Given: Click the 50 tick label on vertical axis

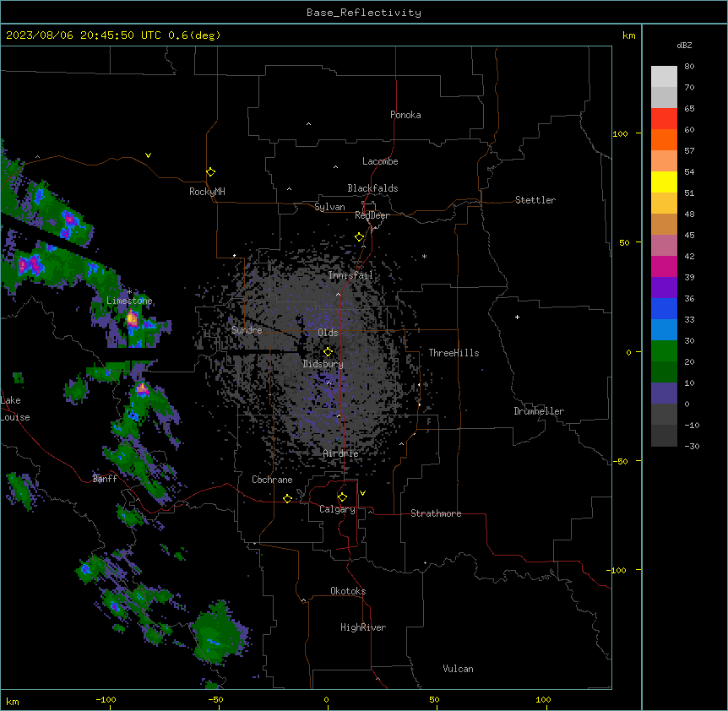Looking at the screenshot, I should click(x=624, y=242).
